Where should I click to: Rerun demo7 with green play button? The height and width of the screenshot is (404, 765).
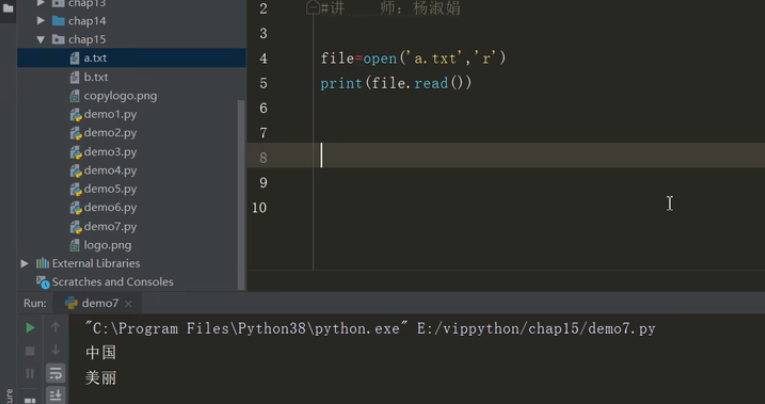[30, 328]
